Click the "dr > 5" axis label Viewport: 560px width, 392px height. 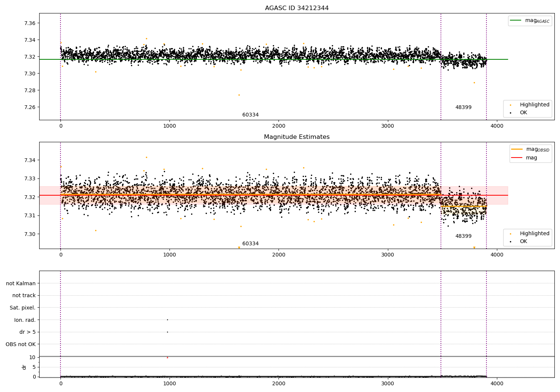[x=28, y=332]
